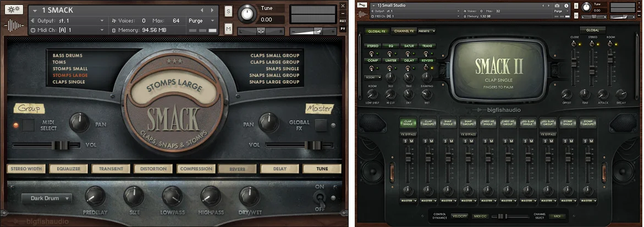Expand the 1 SMACK instrument name menu

click(35, 10)
